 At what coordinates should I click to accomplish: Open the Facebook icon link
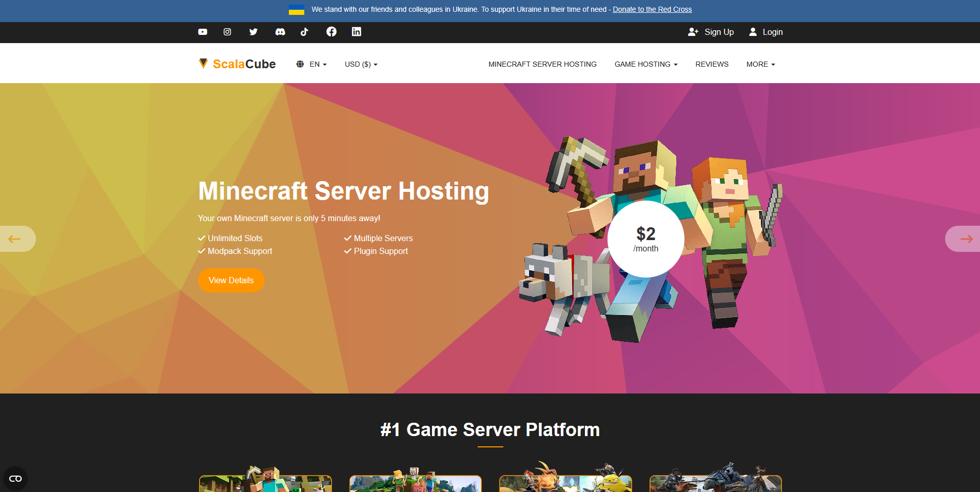coord(331,32)
